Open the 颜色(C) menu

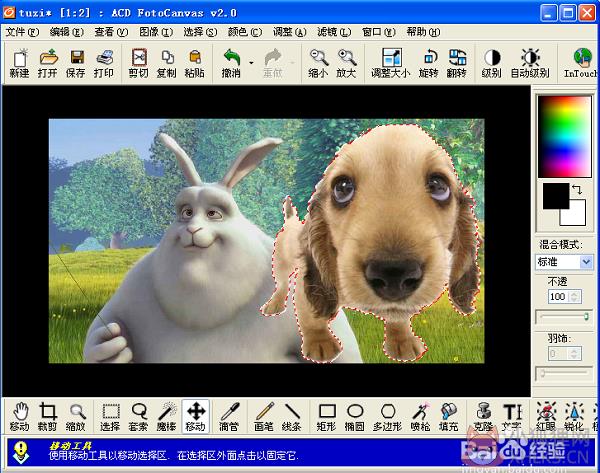pos(245,32)
